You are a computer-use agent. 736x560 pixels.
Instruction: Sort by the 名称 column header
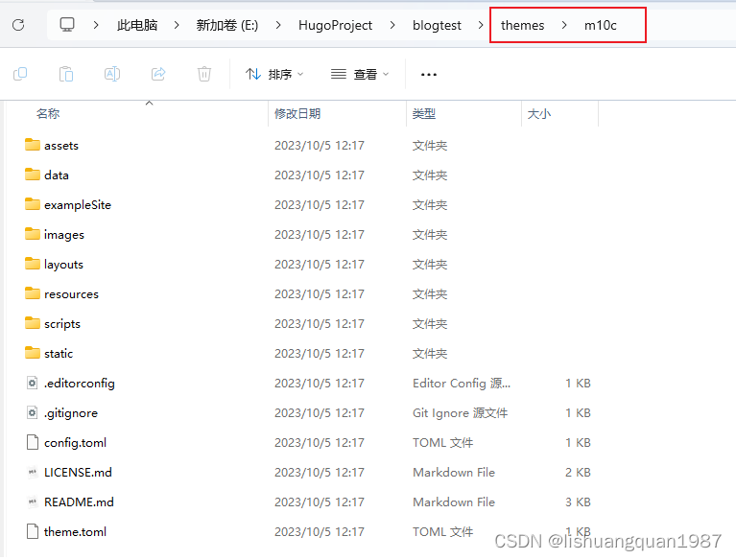point(48,113)
